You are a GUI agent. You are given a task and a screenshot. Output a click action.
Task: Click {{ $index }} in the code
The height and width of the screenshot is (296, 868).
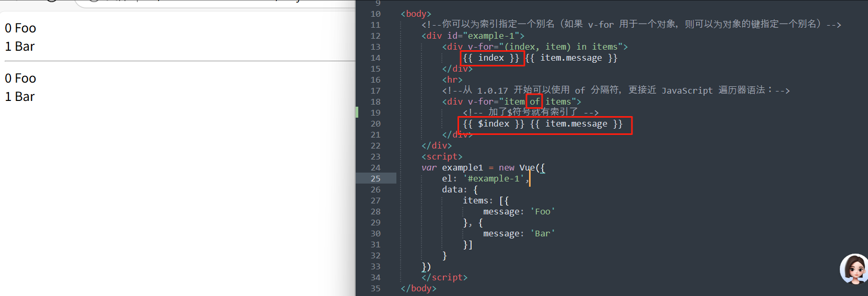point(494,124)
